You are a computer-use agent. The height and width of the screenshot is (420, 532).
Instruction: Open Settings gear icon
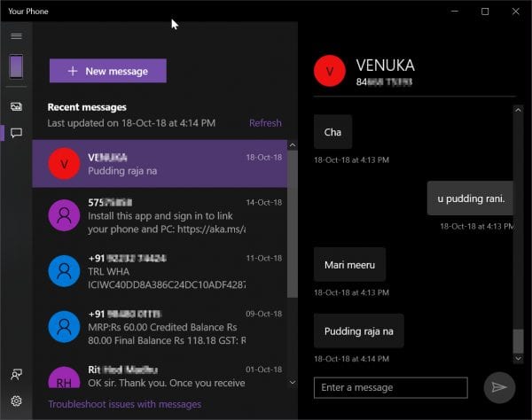[x=16, y=401]
